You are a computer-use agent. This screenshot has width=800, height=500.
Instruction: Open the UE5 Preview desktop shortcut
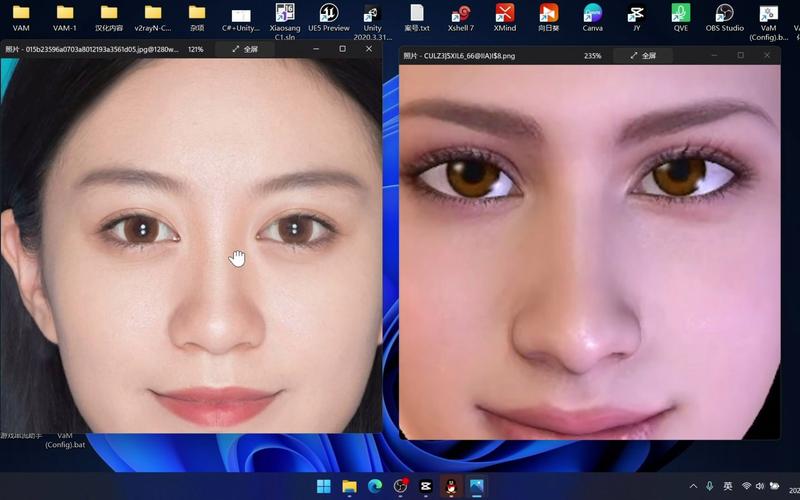tap(329, 14)
